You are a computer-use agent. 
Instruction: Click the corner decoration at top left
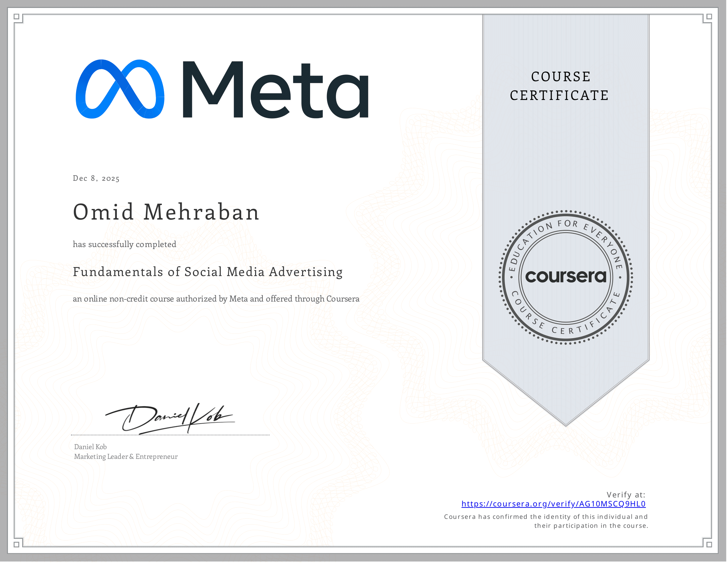coord(18,18)
